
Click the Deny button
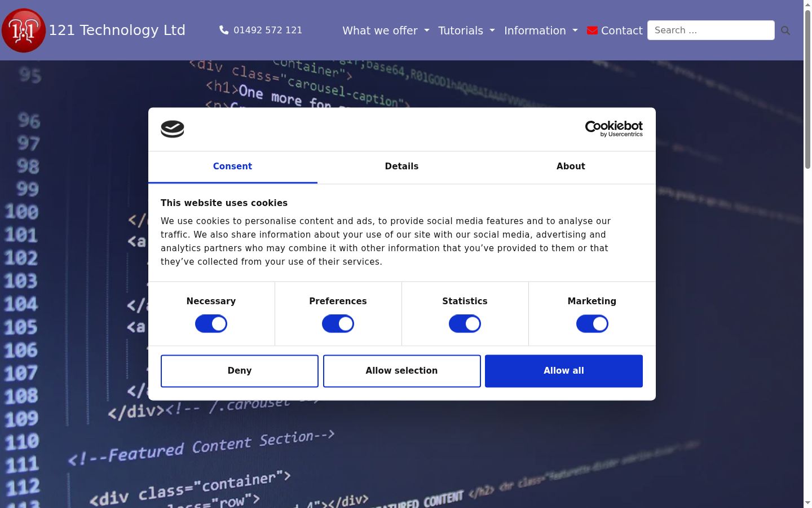coord(240,371)
